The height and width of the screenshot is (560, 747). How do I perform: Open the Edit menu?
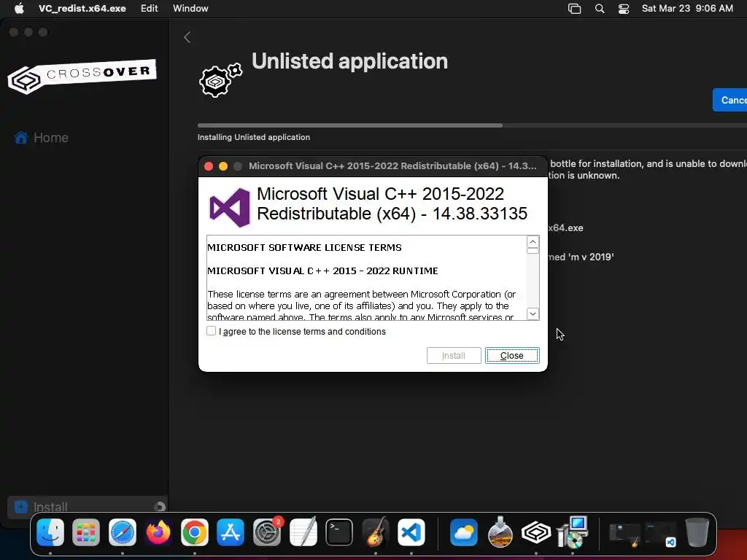click(x=149, y=8)
